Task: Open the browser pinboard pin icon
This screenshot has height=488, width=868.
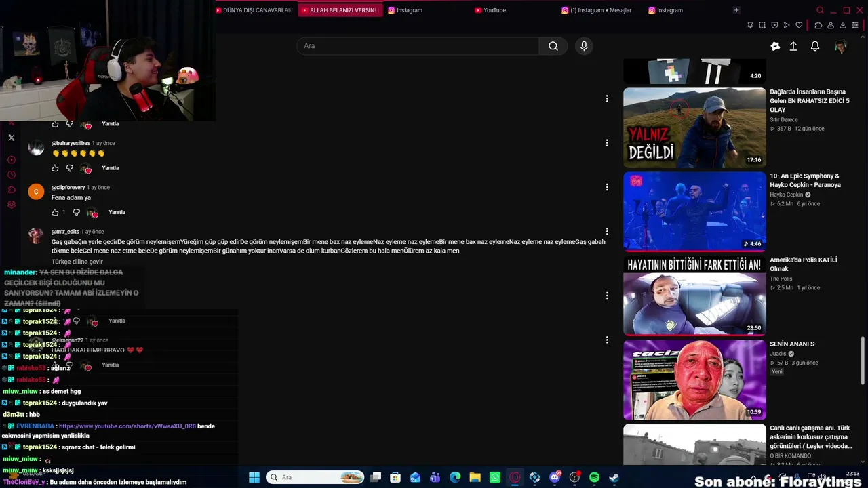Action: coord(750,25)
